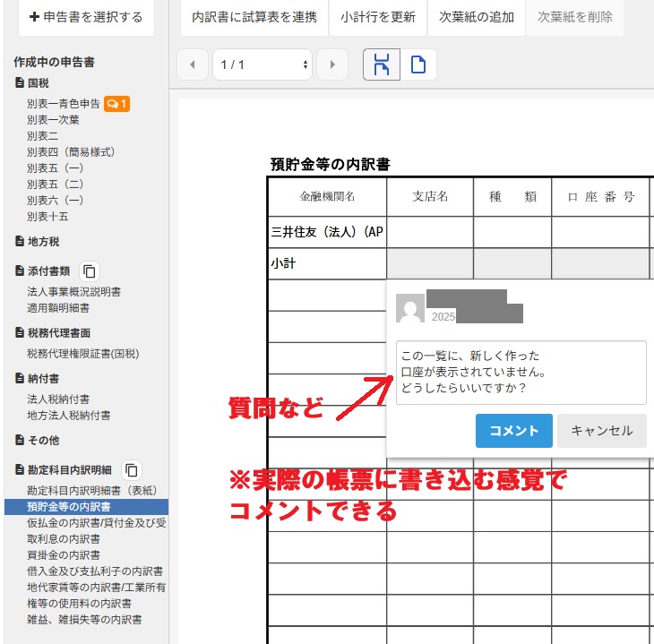Viewport: 654px width, 644px height.
Task: Collapse the 国税 section header
Action: [39, 82]
